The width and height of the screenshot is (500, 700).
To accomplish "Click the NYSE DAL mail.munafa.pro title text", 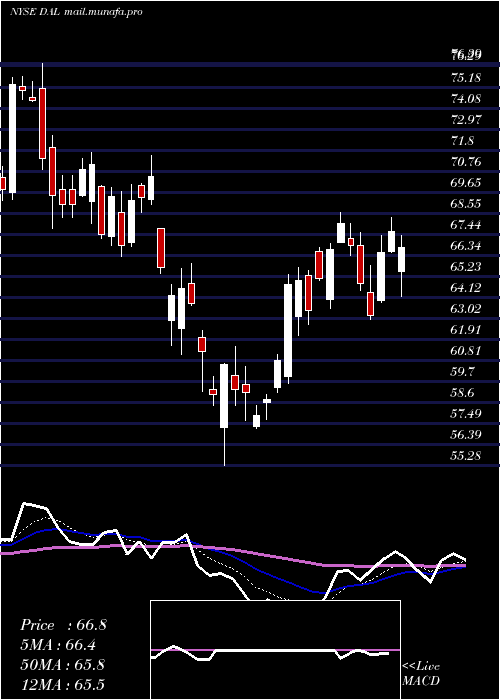I will point(76,12).
